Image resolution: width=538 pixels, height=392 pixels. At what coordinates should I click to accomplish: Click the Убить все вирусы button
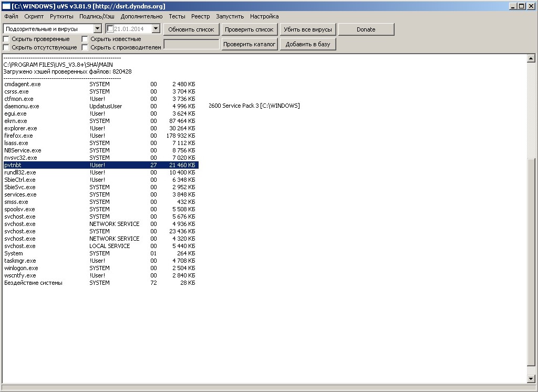click(x=308, y=29)
